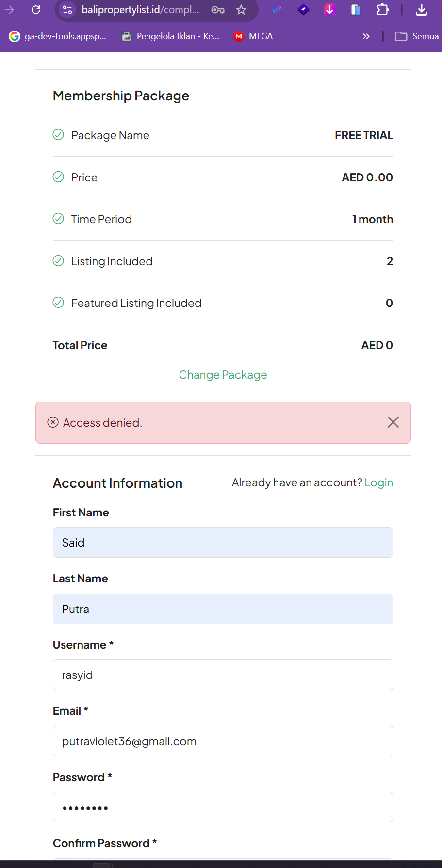Click the 1 month time period value

point(373,219)
